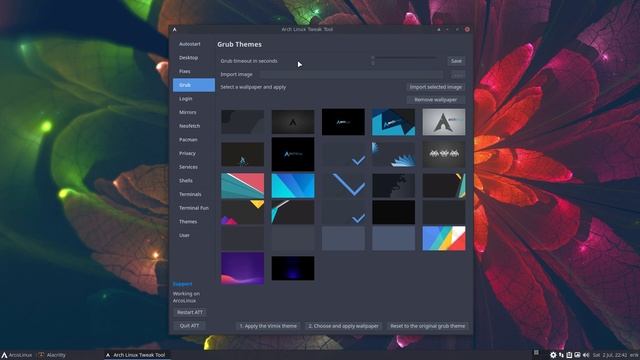Click the date and time clock in taskbar
The width and height of the screenshot is (640, 360).
(x=610, y=355)
